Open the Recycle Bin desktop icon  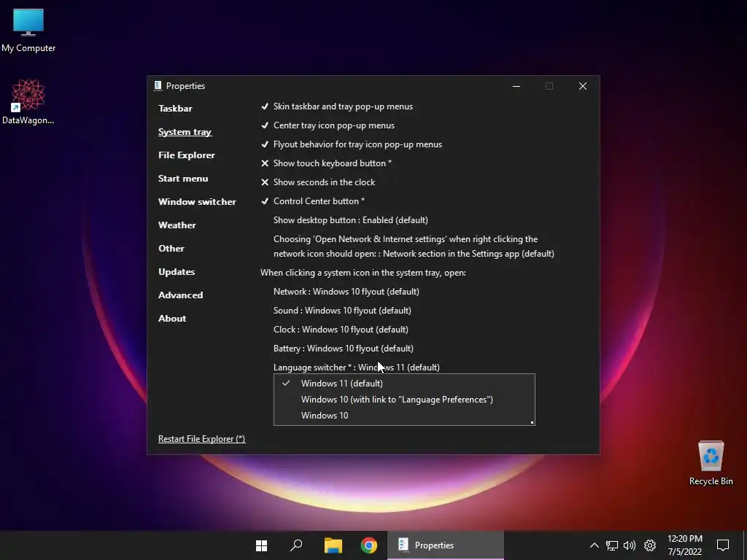click(x=711, y=462)
